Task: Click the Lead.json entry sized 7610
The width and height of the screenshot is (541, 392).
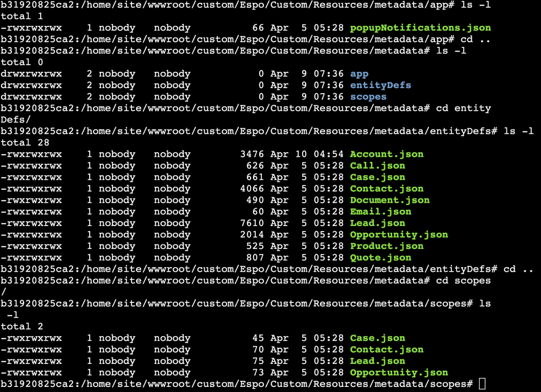Action: point(377,223)
